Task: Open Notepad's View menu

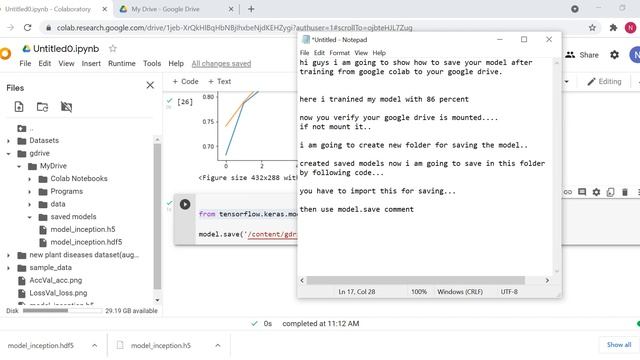Action: pos(361,53)
